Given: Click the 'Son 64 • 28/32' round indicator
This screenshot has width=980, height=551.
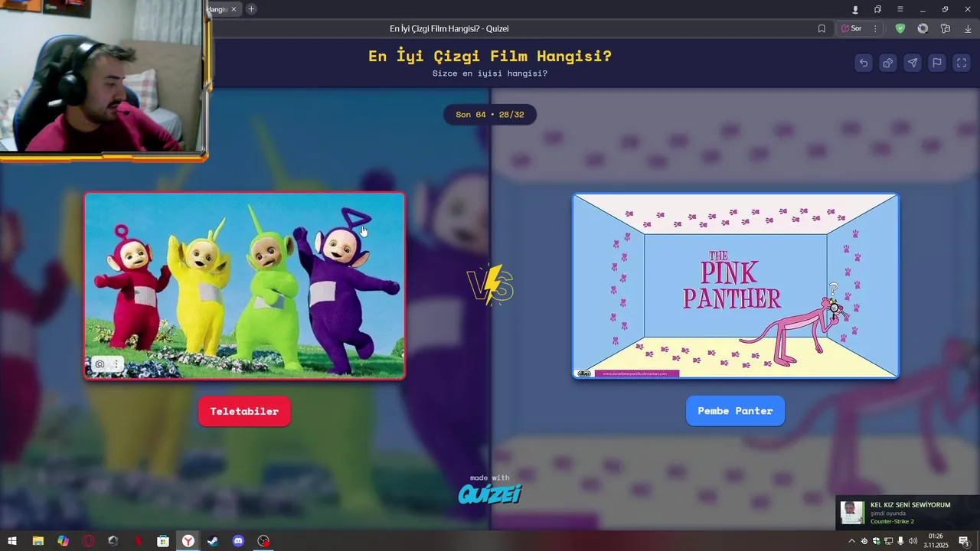Looking at the screenshot, I should (490, 115).
